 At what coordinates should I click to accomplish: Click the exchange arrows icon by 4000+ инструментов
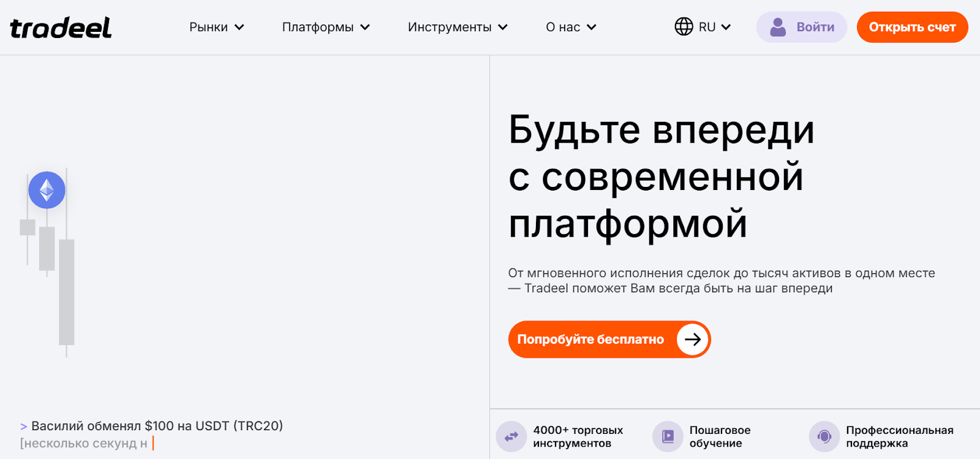(x=511, y=436)
